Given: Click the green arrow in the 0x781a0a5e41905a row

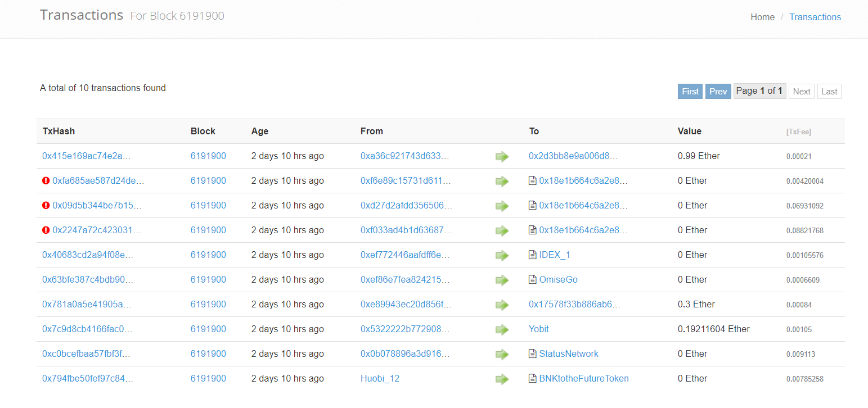Looking at the screenshot, I should (x=502, y=305).
